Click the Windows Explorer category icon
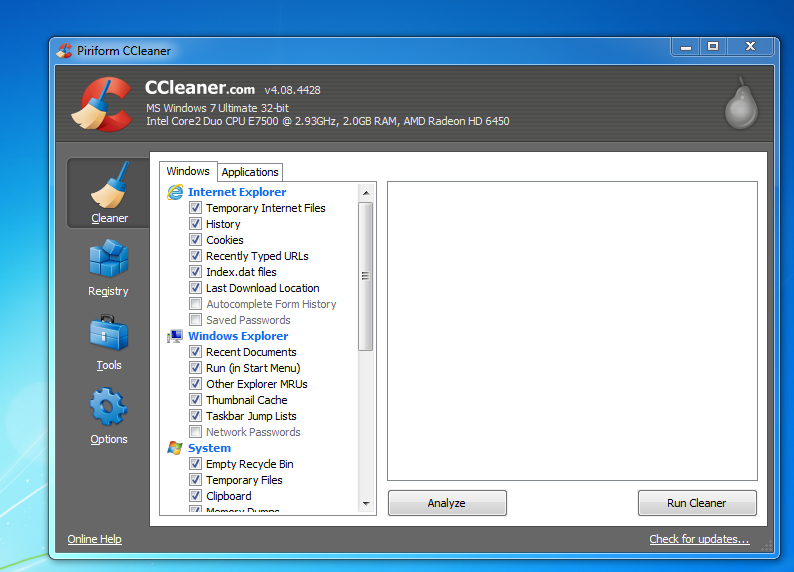Viewport: 794px width, 572px height. 175,336
